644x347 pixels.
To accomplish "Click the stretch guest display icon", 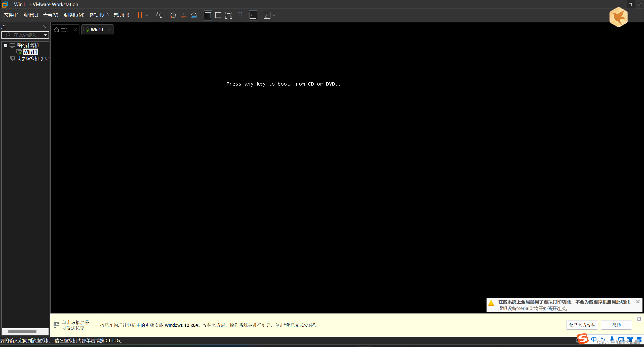I will (267, 15).
